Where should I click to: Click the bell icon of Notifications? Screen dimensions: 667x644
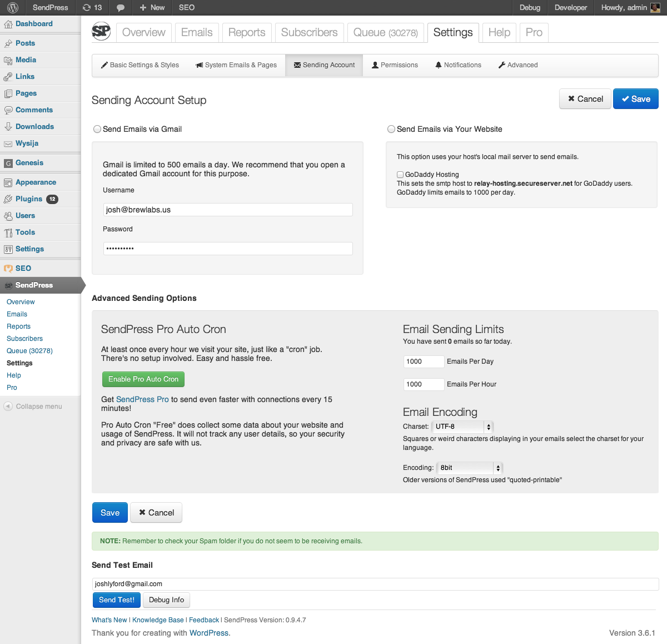pyautogui.click(x=439, y=65)
